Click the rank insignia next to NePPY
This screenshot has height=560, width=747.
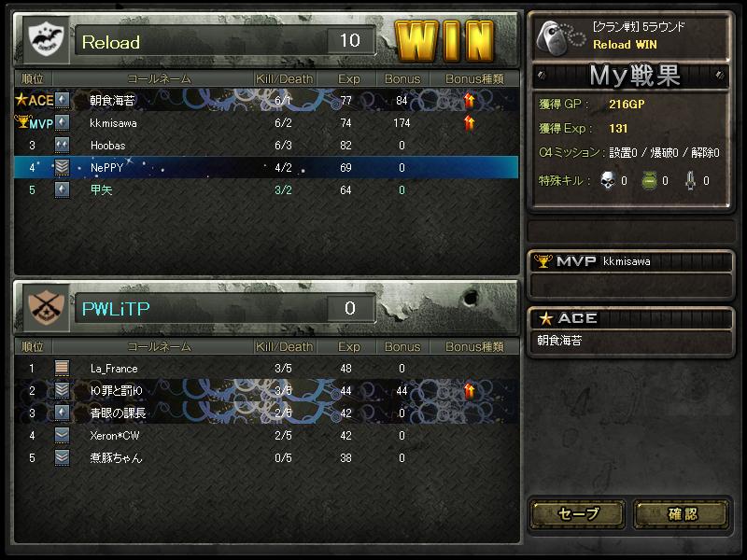pos(62,167)
